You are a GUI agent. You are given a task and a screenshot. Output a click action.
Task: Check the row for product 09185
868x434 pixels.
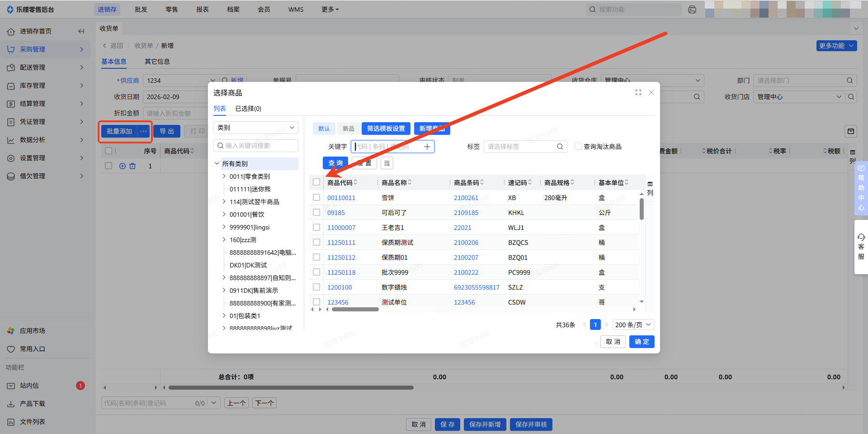coord(316,212)
